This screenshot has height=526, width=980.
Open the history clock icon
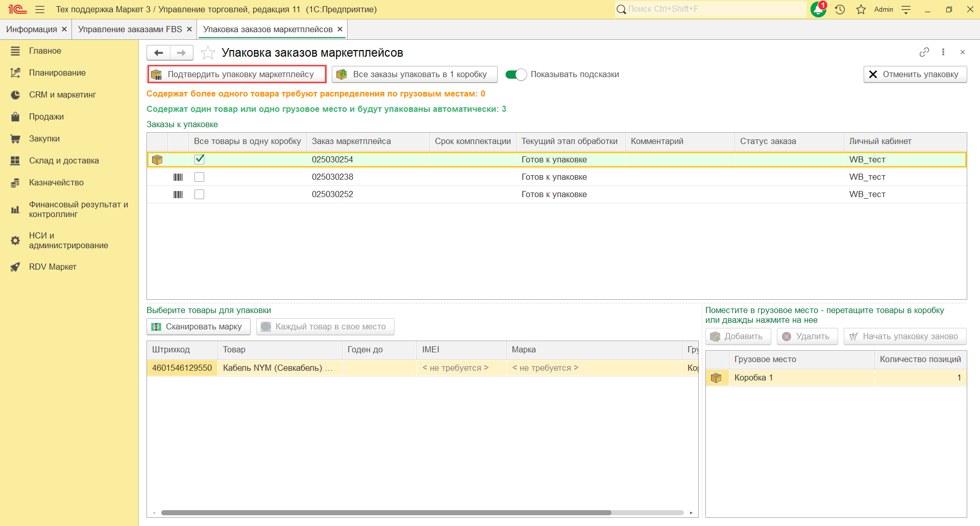coord(840,10)
